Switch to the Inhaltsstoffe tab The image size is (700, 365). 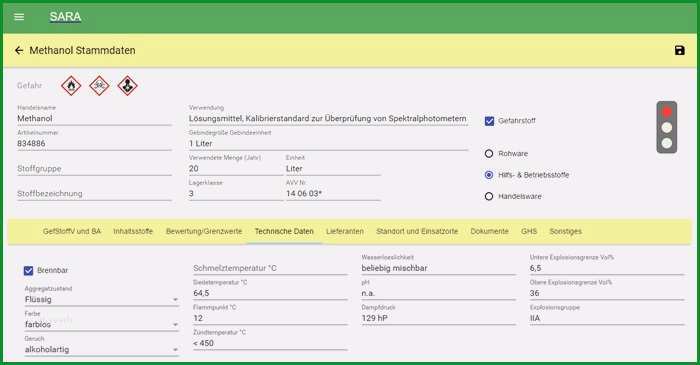133,231
